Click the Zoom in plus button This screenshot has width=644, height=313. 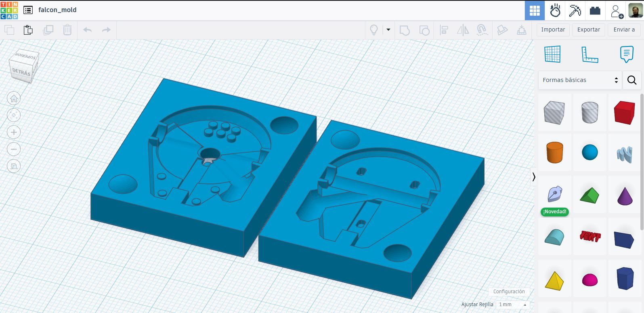14,132
